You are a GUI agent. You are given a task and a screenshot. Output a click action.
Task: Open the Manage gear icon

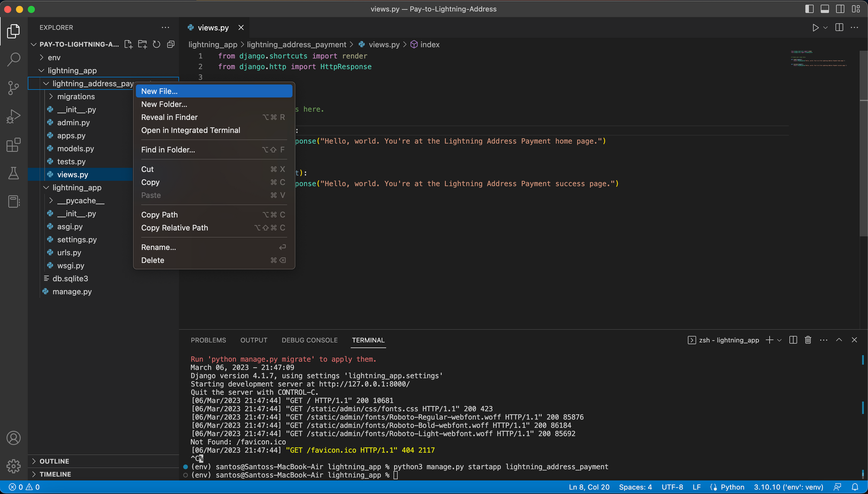[13, 466]
